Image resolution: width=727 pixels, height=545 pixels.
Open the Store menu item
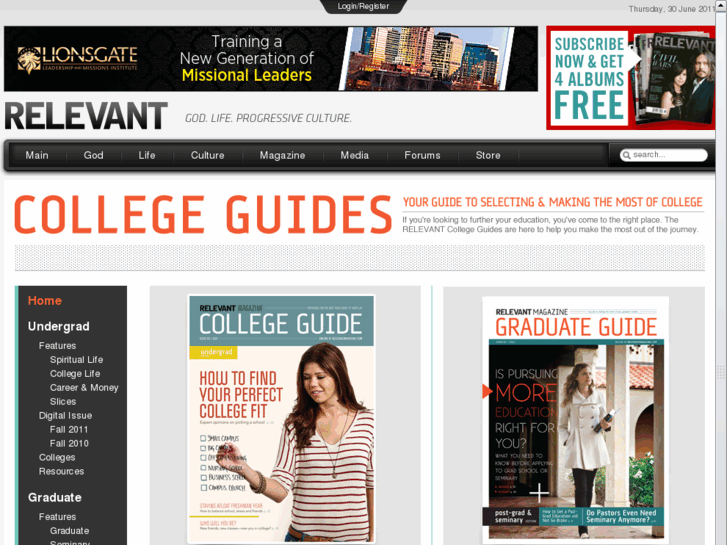[x=488, y=155]
